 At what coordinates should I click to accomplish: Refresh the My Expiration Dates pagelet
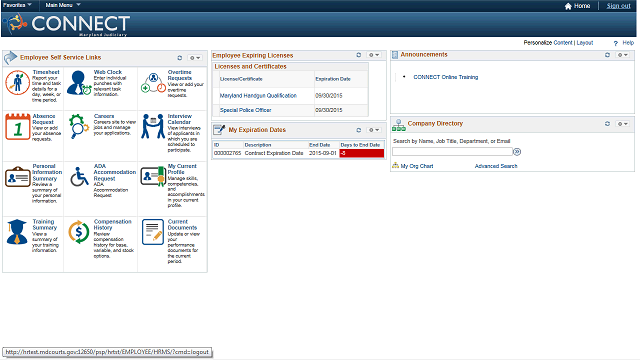tap(359, 130)
